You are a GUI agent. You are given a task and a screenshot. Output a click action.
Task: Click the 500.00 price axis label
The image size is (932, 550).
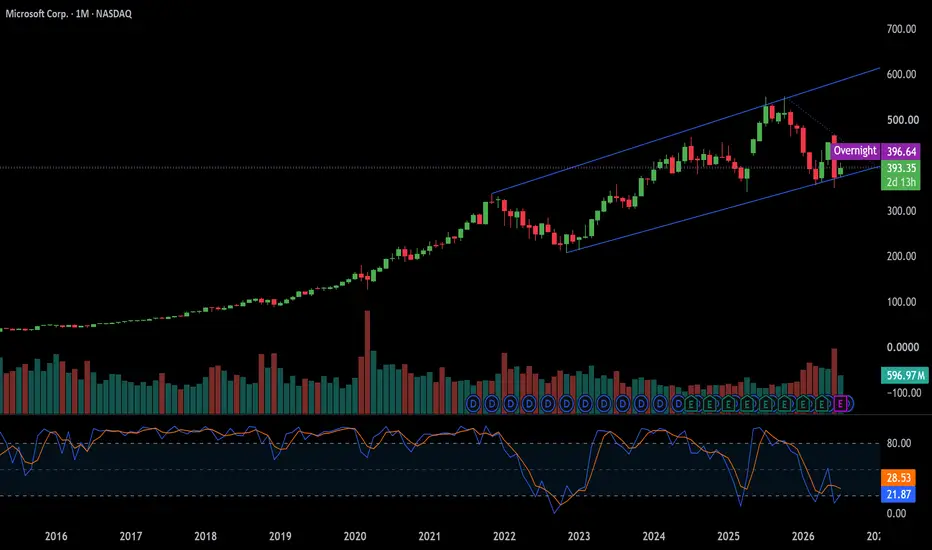(x=901, y=120)
